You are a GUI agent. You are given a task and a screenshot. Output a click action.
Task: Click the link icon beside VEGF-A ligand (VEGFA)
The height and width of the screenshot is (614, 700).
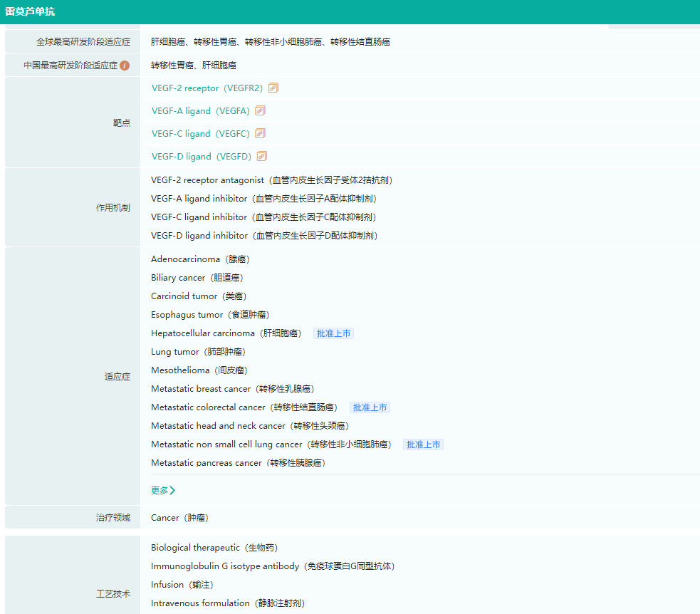[261, 111]
